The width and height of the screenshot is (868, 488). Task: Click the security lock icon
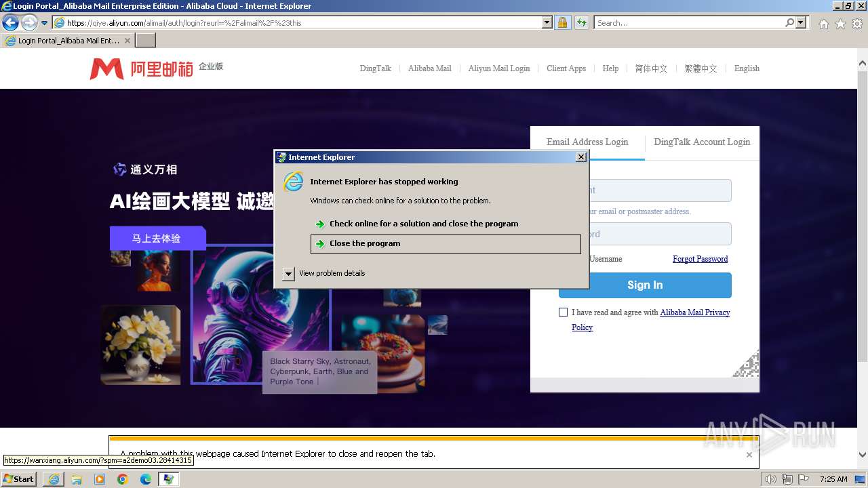[562, 23]
